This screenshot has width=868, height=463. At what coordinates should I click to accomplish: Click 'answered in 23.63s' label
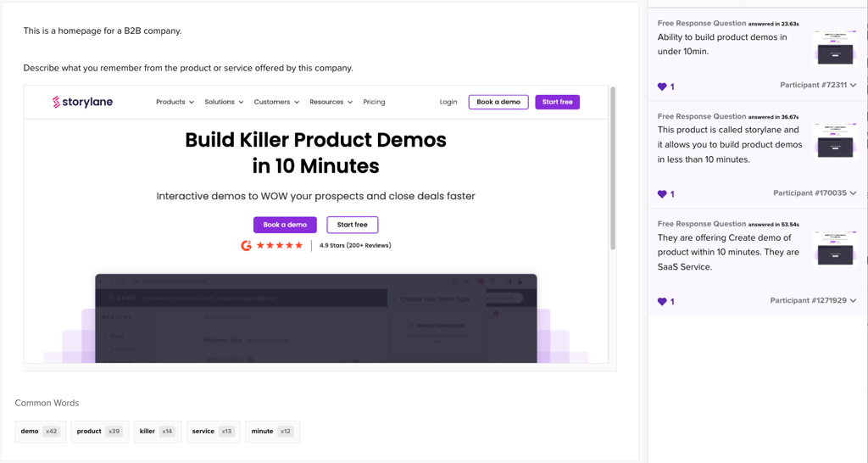[773, 24]
